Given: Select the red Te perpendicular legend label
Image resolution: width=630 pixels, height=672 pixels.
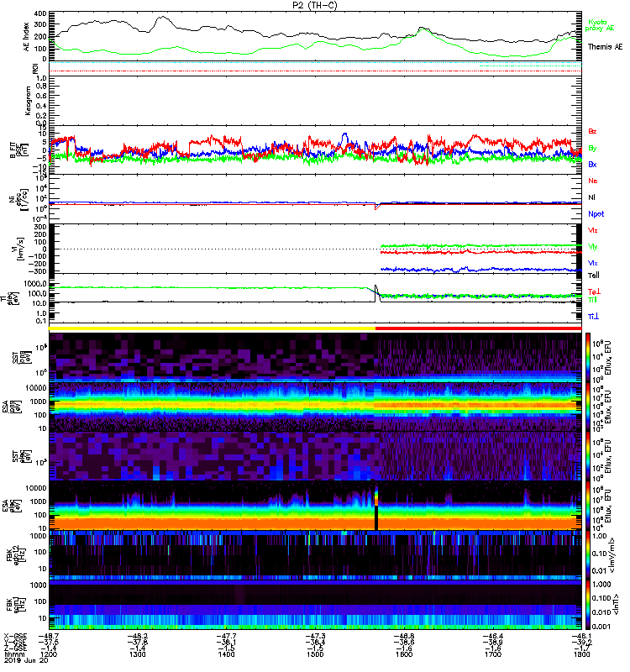Looking at the screenshot, I should (594, 291).
